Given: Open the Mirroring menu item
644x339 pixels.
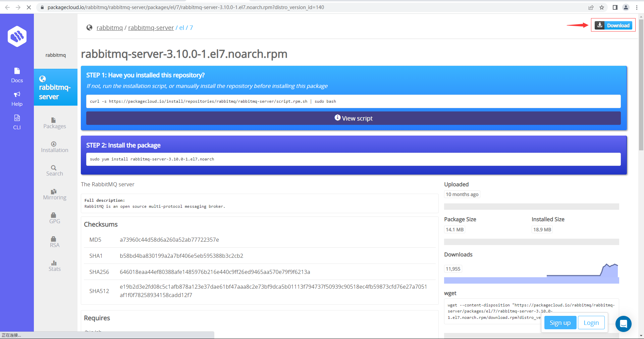Looking at the screenshot, I should coord(55,194).
